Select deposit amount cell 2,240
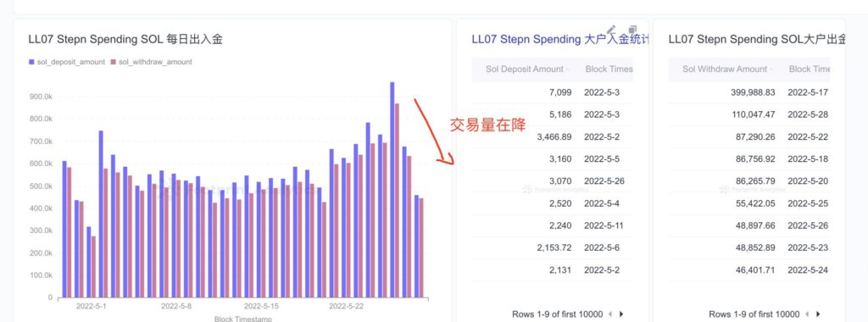 point(561,225)
